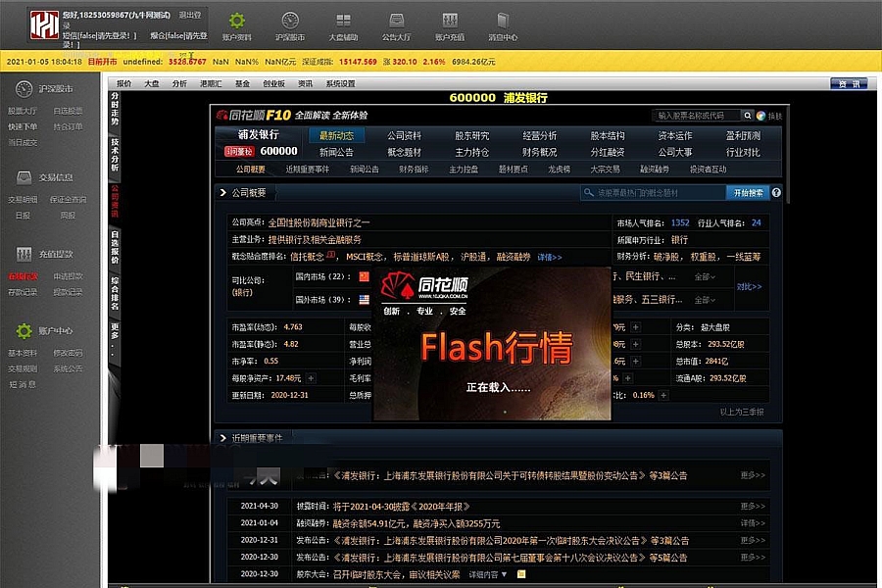Collapse the 近期重要事件 section chevron
882x588 pixels.
click(x=222, y=438)
